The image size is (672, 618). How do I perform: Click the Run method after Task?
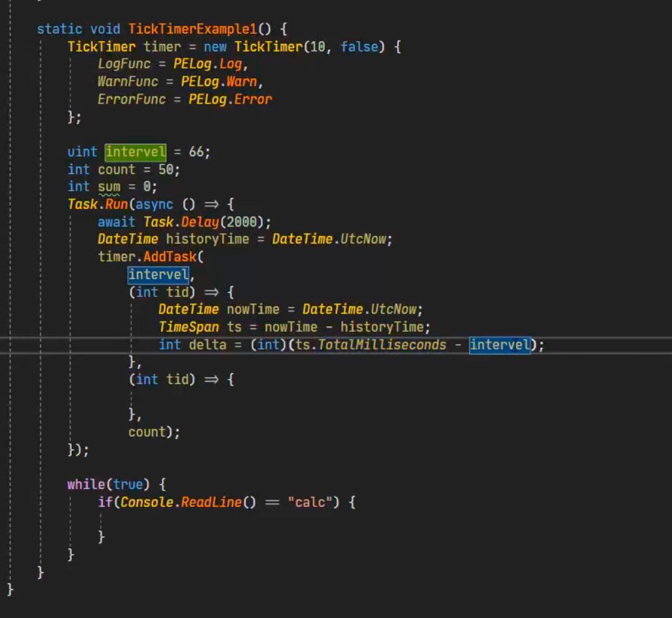pyautogui.click(x=116, y=205)
